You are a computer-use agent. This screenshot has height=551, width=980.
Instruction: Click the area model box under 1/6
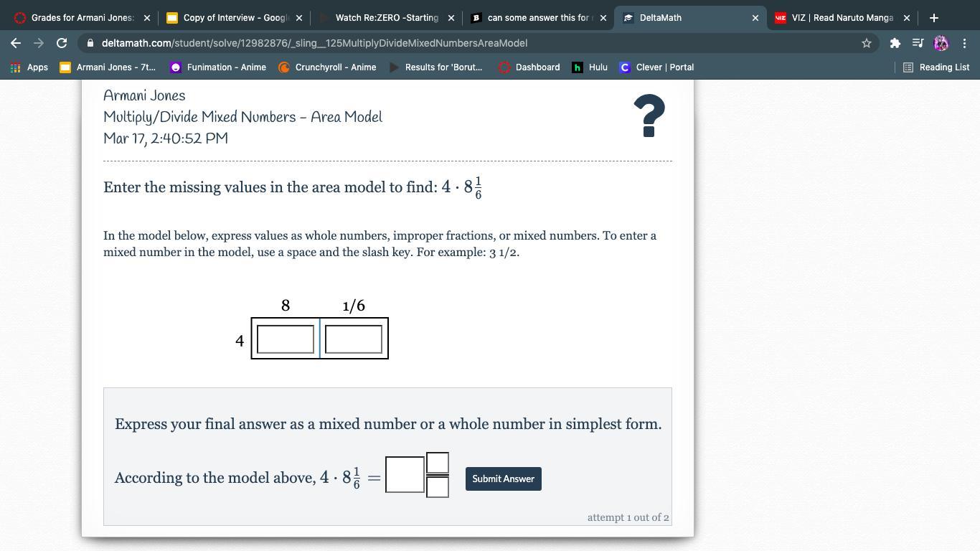[354, 339]
